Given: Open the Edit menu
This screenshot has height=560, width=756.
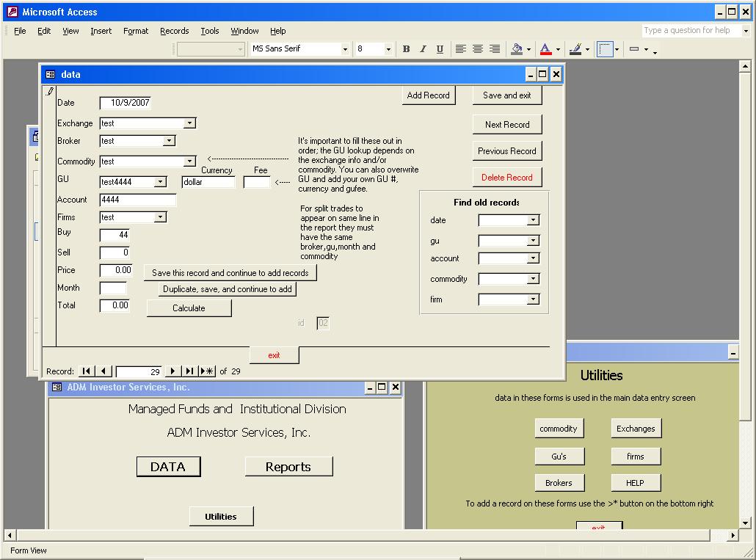Looking at the screenshot, I should [x=44, y=31].
